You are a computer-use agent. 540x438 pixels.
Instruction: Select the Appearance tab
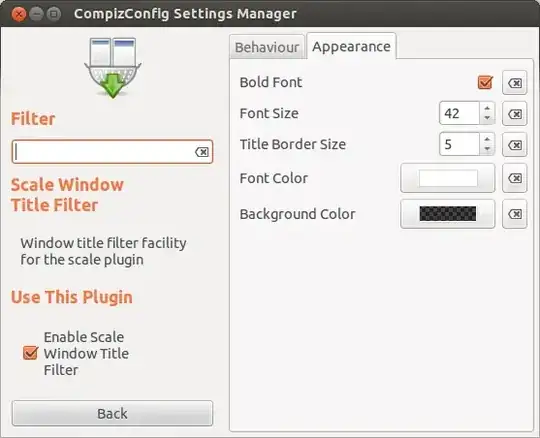tap(351, 46)
